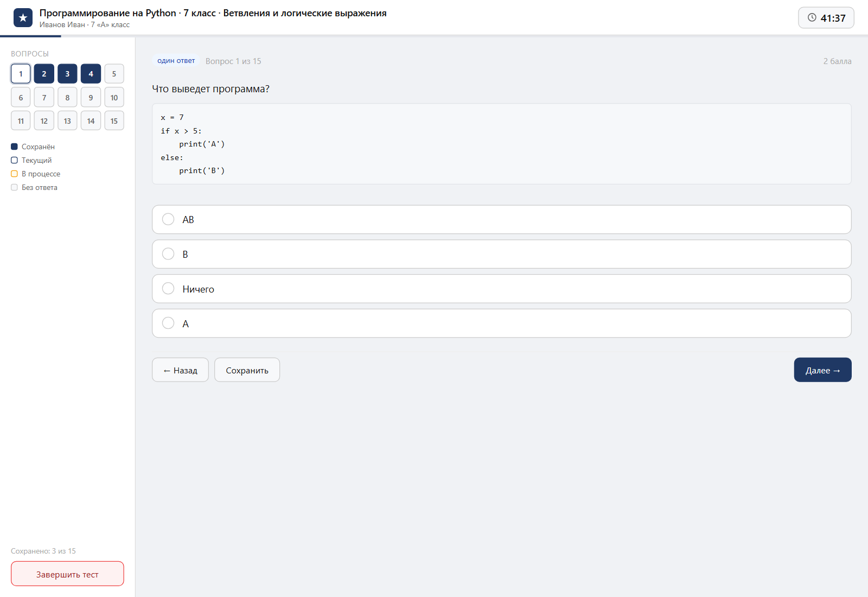Select answer option AB
This screenshot has width=868, height=597.
501,219
